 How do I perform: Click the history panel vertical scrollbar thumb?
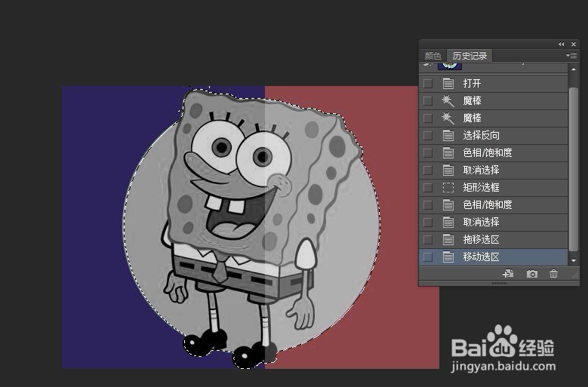click(x=574, y=169)
